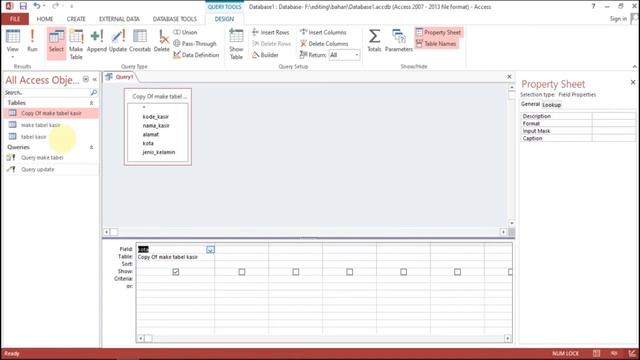Open the View button dropdown arrow

tap(13, 56)
